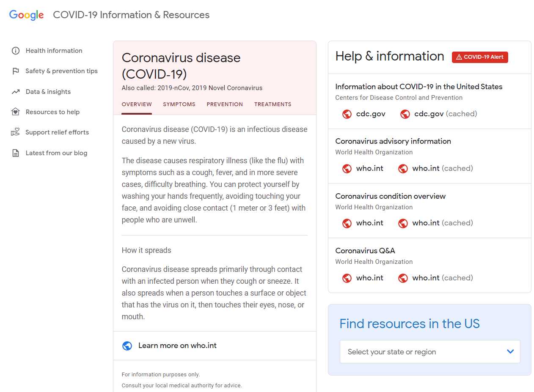The height and width of the screenshot is (392, 534).
Task: Select the OVERVIEW tab
Action: [137, 104]
